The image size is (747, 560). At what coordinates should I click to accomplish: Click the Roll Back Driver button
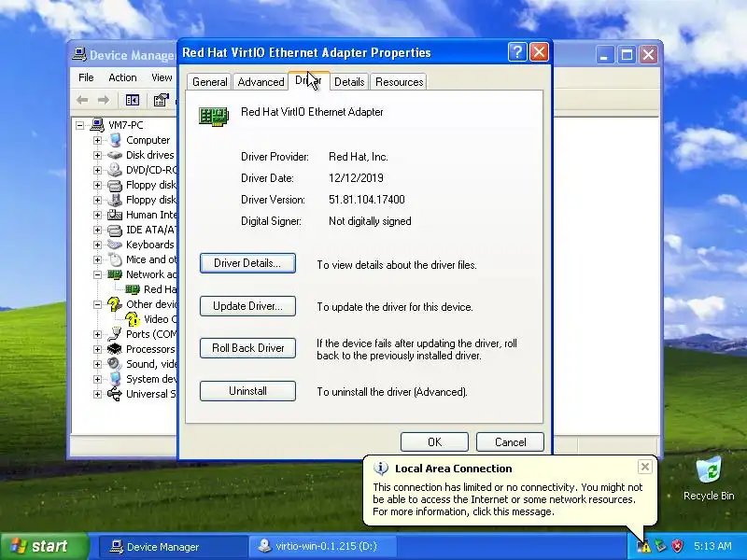pyautogui.click(x=247, y=348)
